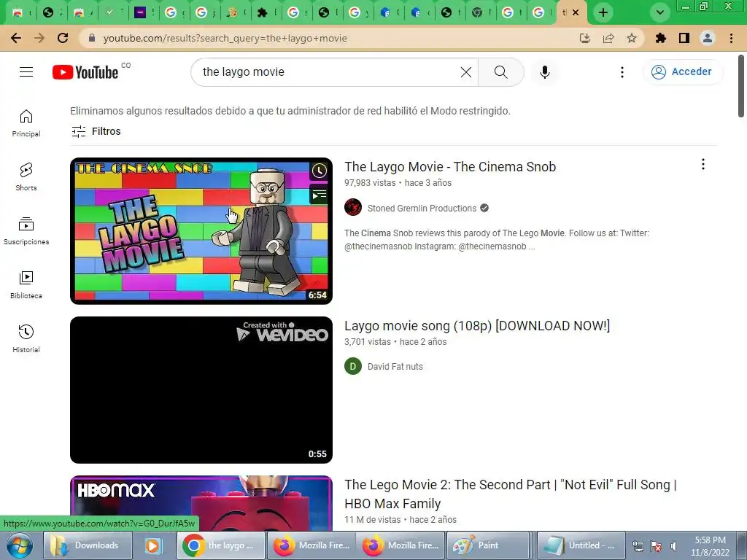Click the magnifying glass search button
Screen dimensions: 747x560
(x=500, y=72)
